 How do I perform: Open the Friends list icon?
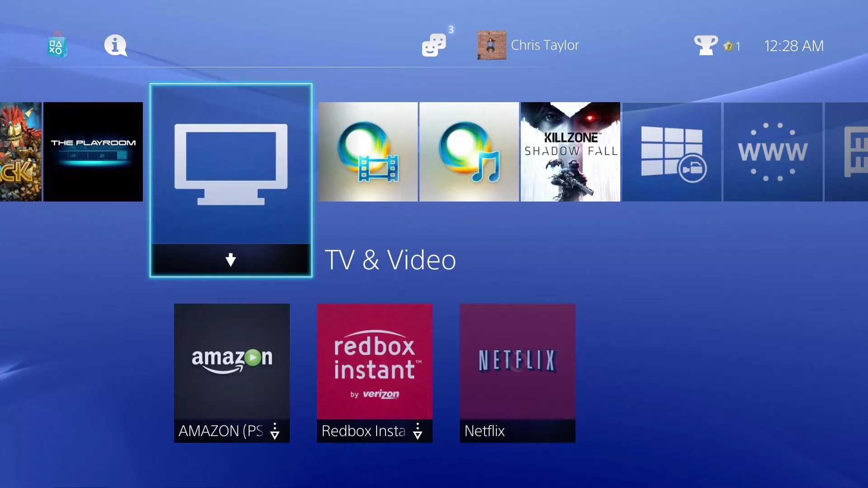click(434, 45)
